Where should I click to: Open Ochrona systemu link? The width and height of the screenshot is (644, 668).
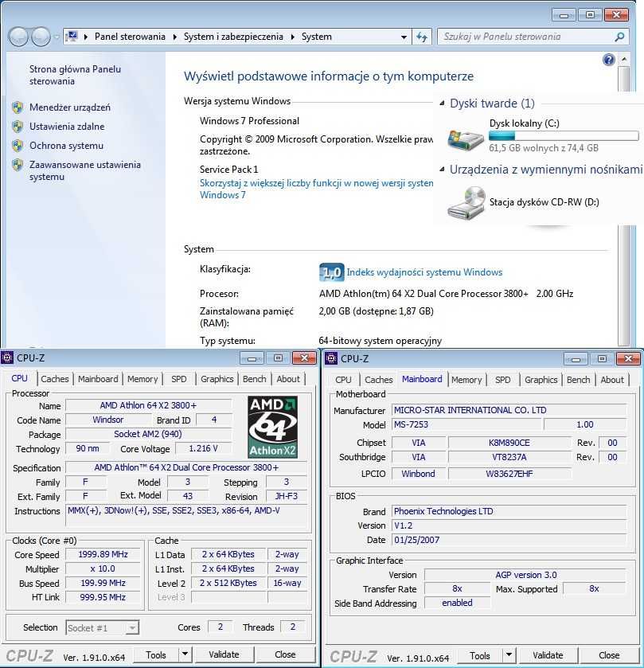point(66,146)
